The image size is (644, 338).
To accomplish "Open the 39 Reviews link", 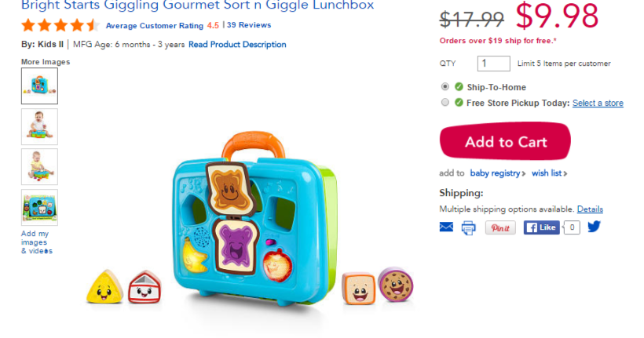I will point(249,25).
